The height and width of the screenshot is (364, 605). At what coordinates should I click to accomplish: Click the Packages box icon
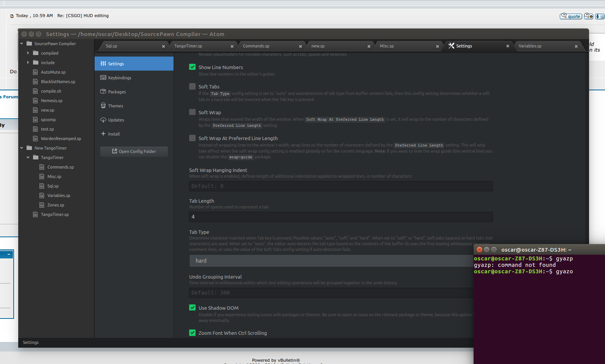pyautogui.click(x=103, y=91)
